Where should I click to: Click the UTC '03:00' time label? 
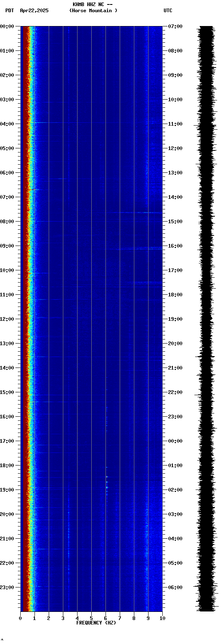point(175,514)
